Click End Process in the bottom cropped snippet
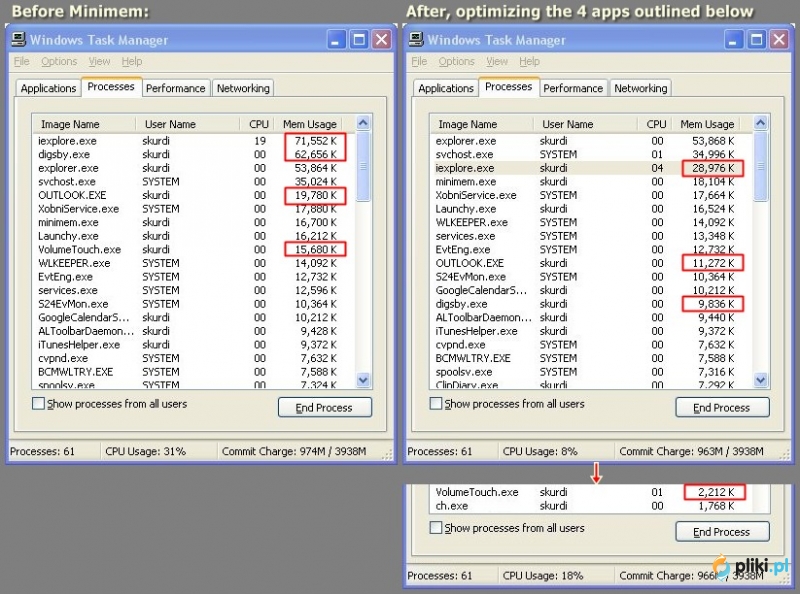The image size is (800, 594). (722, 532)
